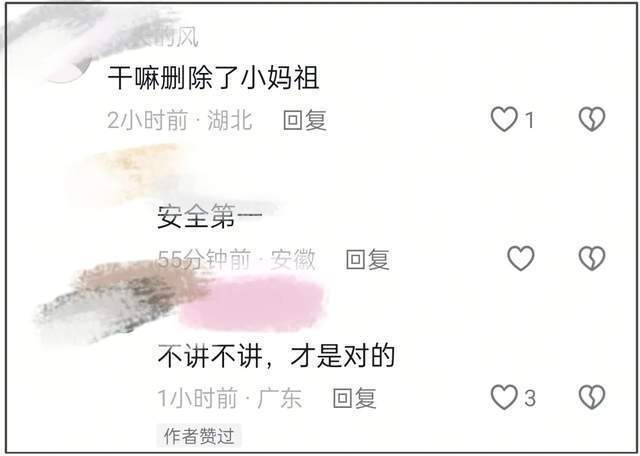Open the comment text 干嘛删除了小妈祖
Viewport: 640px width, 456px height.
click(x=213, y=78)
